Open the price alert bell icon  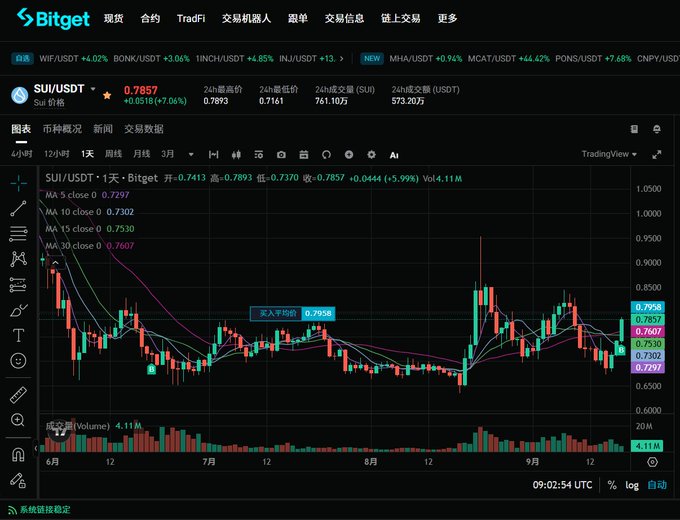[657, 129]
